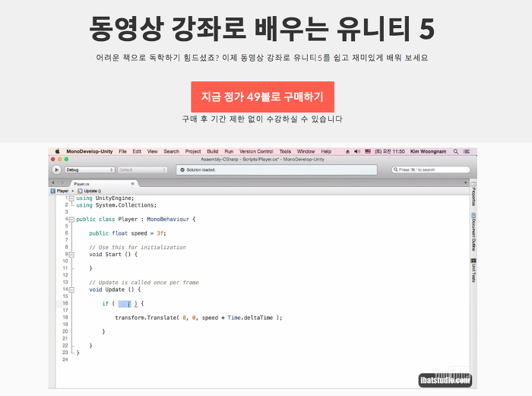
Task: Open the View menu
Action: pyautogui.click(x=152, y=152)
